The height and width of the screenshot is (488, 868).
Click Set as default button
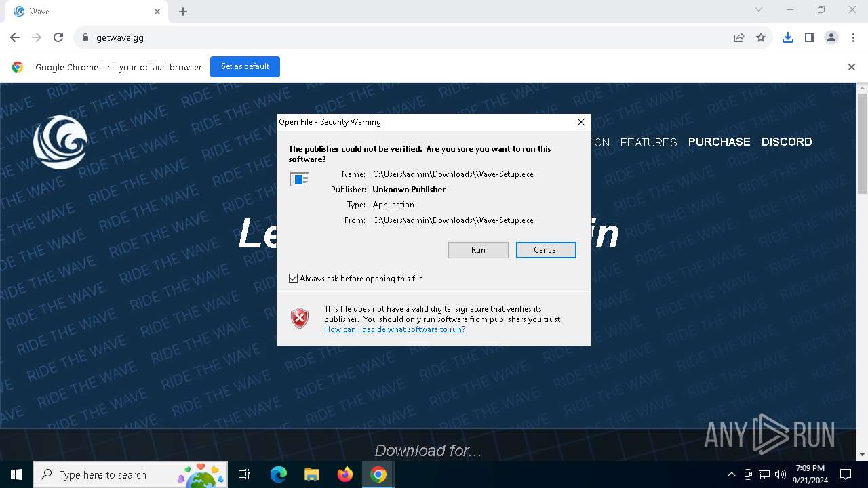(x=245, y=66)
